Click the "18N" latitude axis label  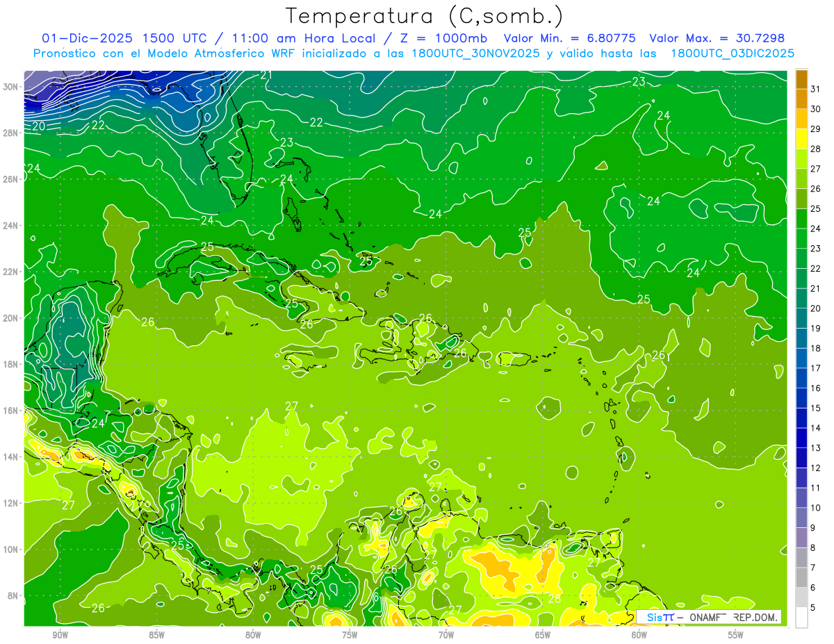[x=10, y=364]
